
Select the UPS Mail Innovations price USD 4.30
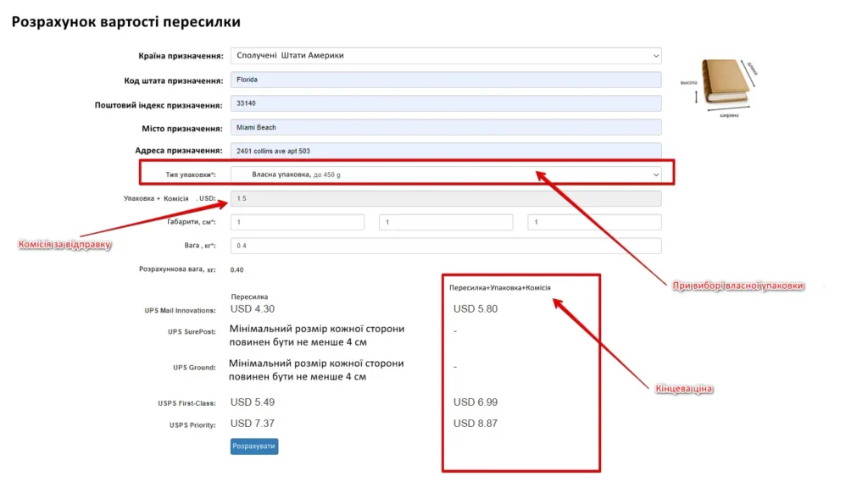click(253, 308)
